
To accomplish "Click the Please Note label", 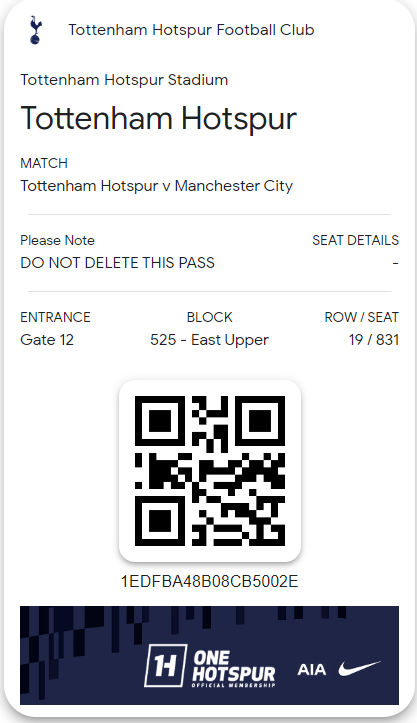I will pyautogui.click(x=57, y=240).
